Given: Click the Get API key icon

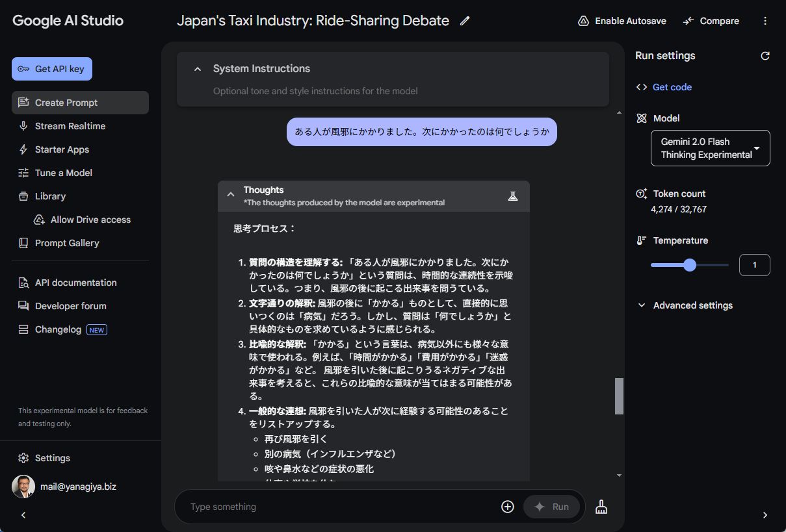Looking at the screenshot, I should (x=24, y=68).
